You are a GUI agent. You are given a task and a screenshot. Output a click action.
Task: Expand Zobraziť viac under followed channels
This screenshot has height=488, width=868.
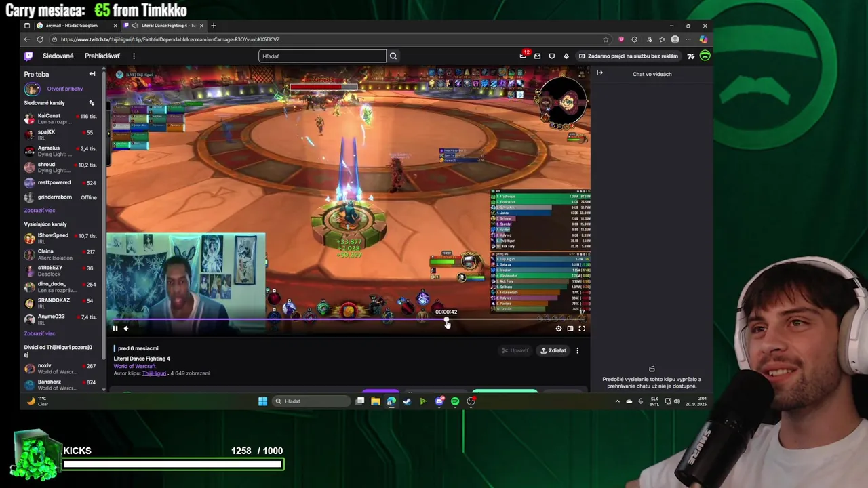pos(39,211)
